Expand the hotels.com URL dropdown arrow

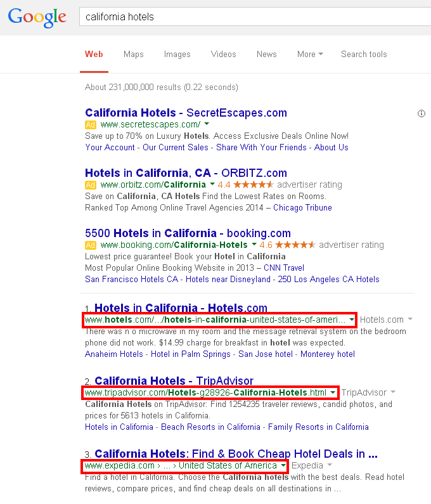[352, 320]
